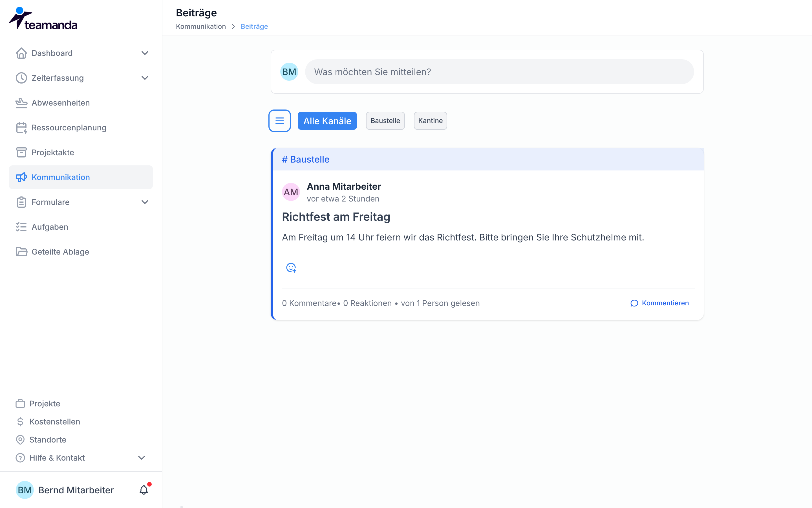Click the Projekte briefcase icon
Screen dimensions: 812x508
click(x=20, y=404)
